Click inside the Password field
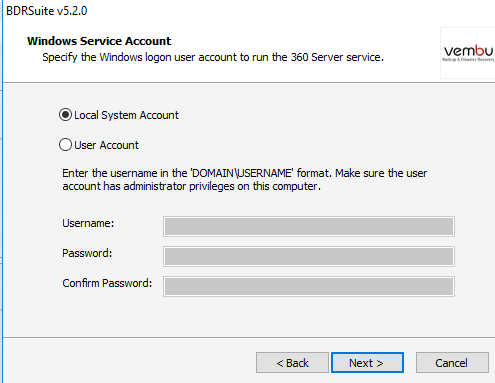The height and width of the screenshot is (383, 495). (x=309, y=257)
